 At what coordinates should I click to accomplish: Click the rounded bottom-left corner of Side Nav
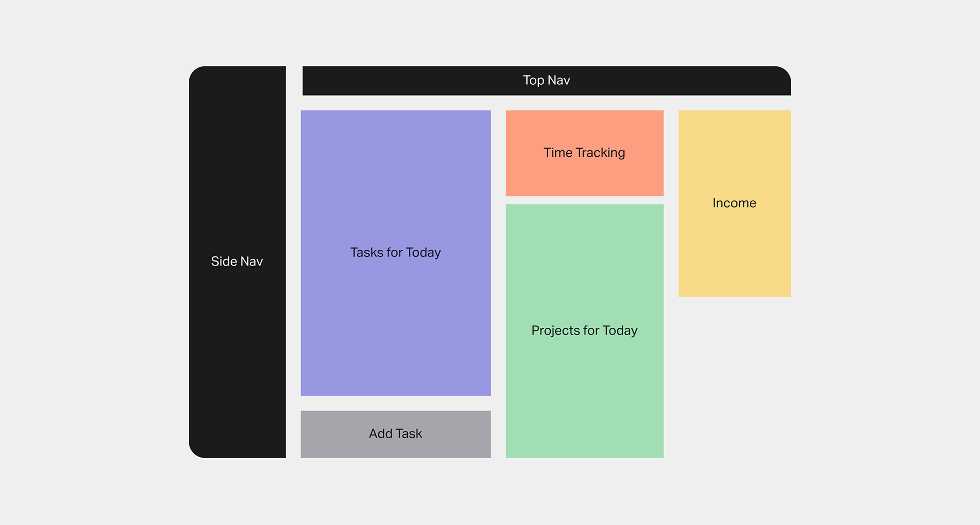pos(196,450)
